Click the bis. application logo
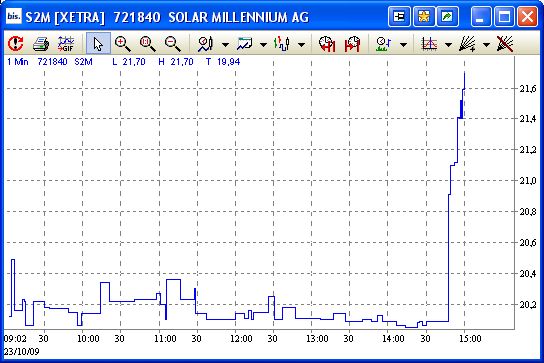This screenshot has height=363, width=544. [14, 16]
